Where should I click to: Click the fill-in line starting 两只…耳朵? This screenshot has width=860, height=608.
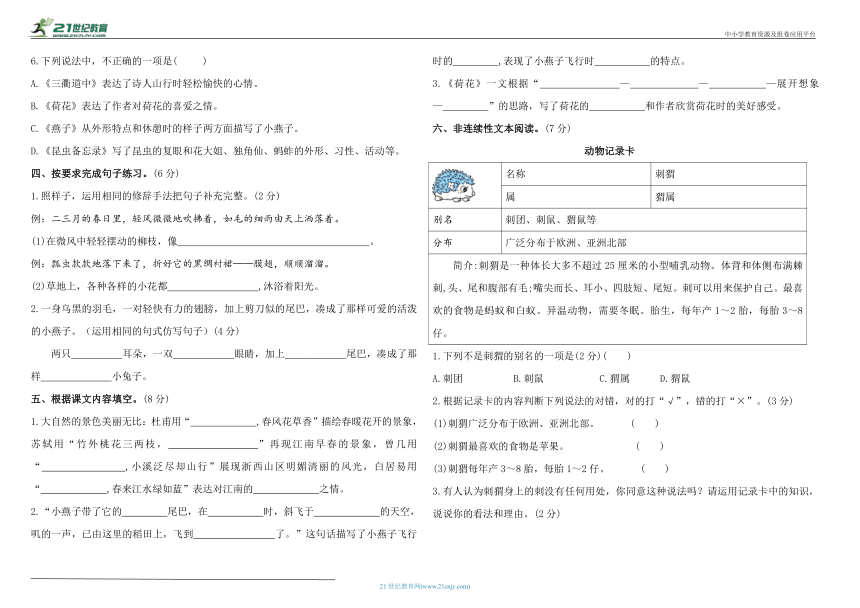pos(234,354)
